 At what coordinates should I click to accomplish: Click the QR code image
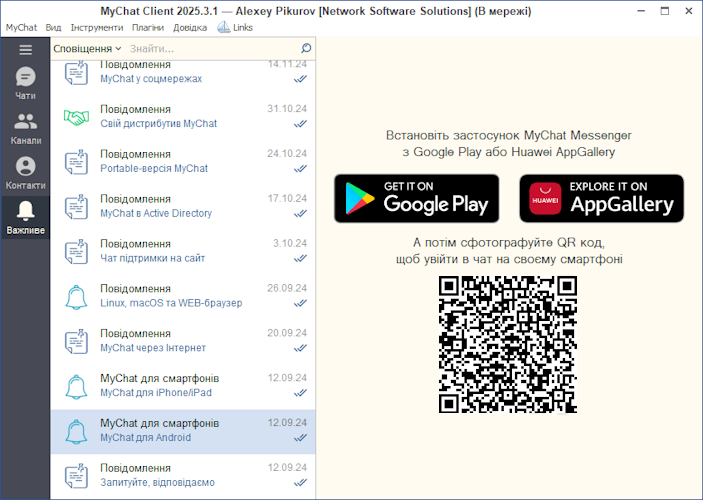click(508, 344)
